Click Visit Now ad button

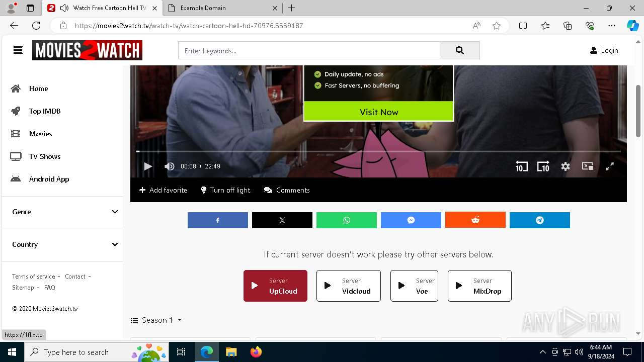pyautogui.click(x=379, y=112)
